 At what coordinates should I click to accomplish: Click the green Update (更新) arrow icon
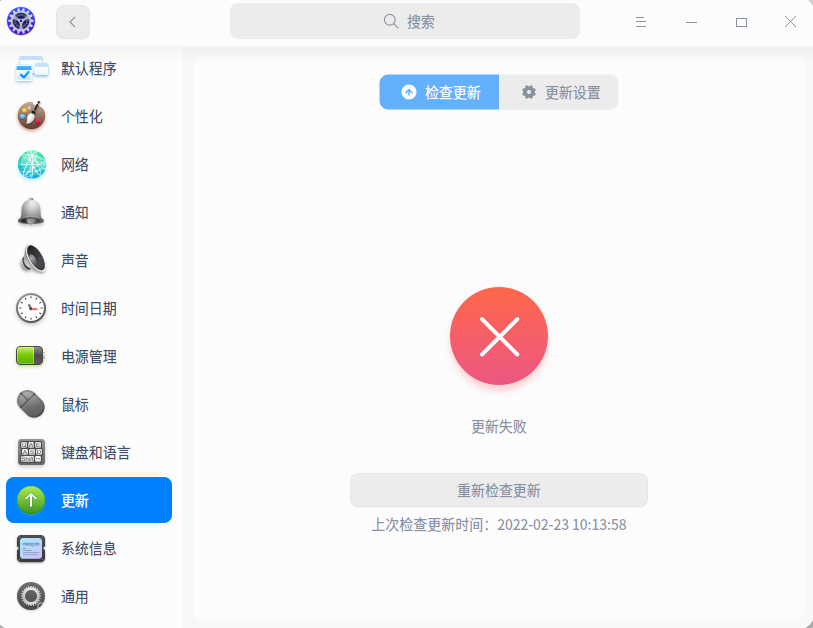tap(31, 500)
